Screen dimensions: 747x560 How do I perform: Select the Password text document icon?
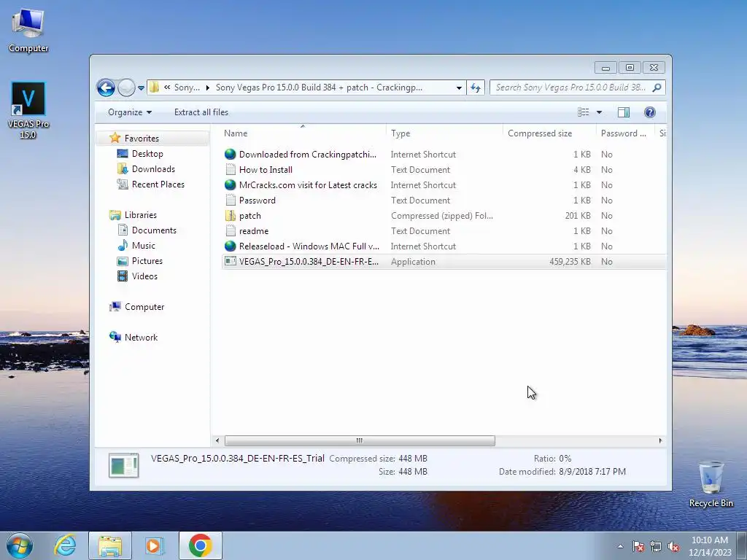[x=231, y=200]
